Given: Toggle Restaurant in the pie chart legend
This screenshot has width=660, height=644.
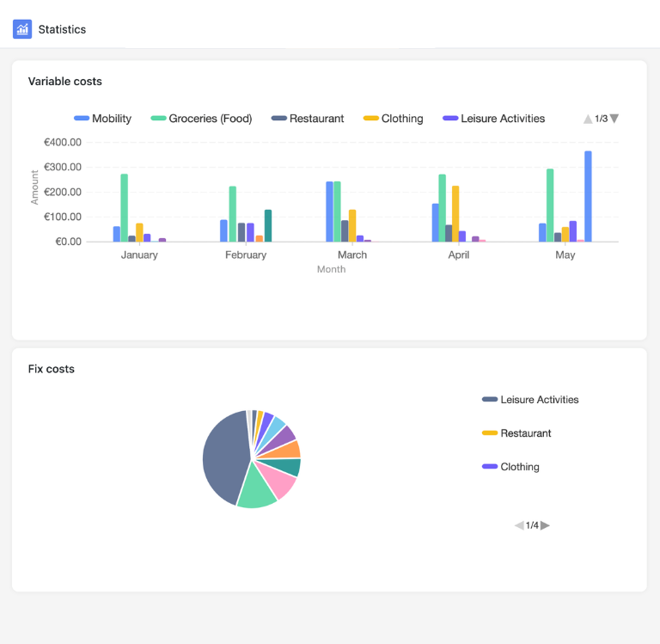Looking at the screenshot, I should tap(516, 433).
